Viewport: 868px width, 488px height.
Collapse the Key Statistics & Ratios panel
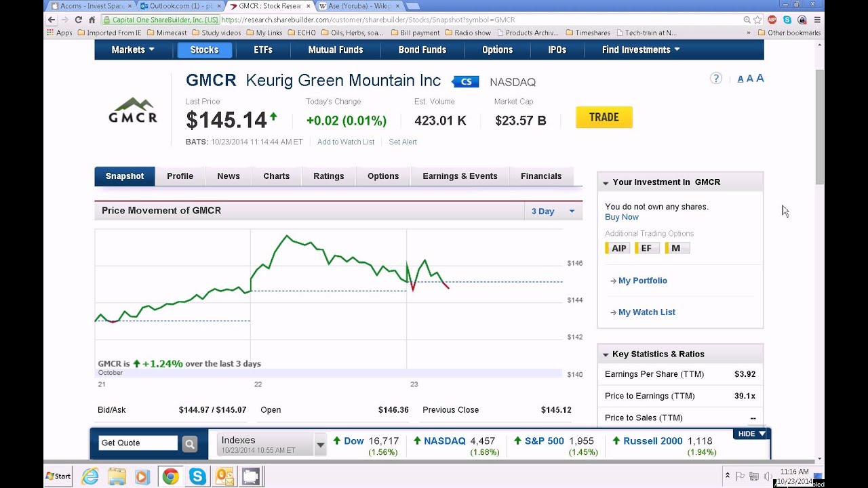click(606, 354)
